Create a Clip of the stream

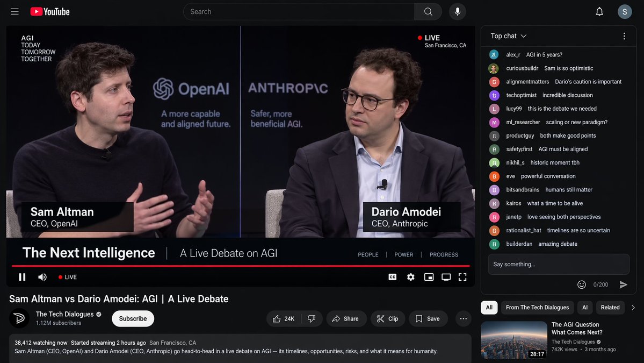pos(388,318)
